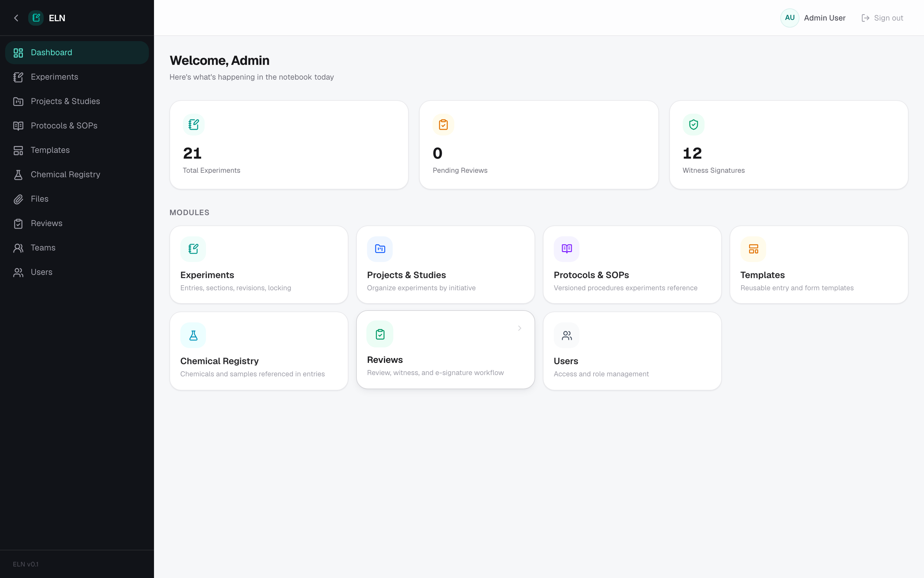Screen dimensions: 924x578
Task: Click the Admin User name
Action: click(x=825, y=18)
